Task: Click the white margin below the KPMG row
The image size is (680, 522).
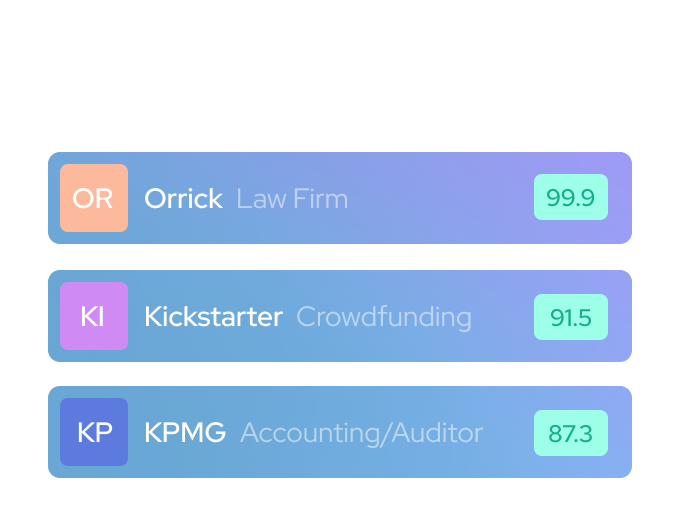Action: [x=340, y=498]
